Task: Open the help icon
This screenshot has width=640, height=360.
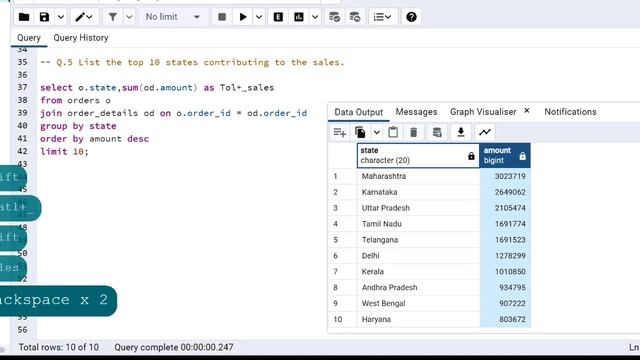Action: [x=411, y=17]
